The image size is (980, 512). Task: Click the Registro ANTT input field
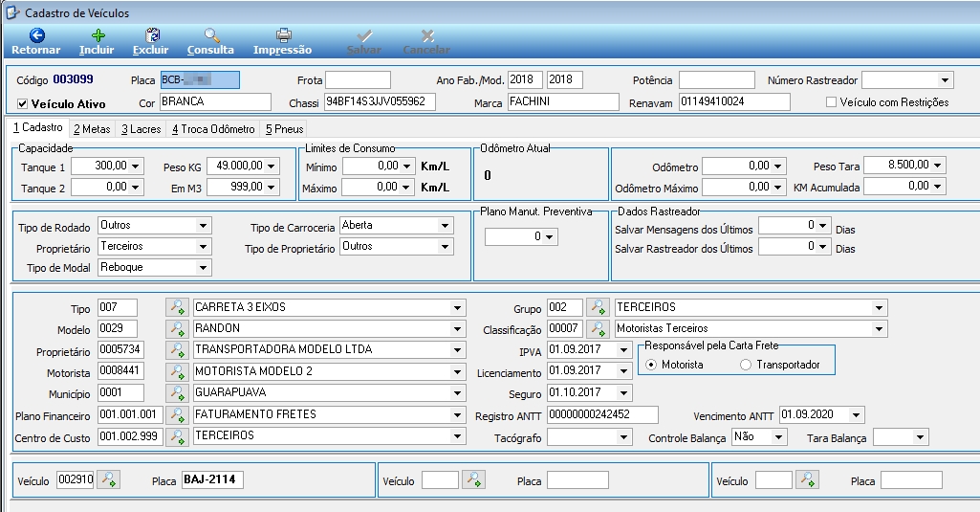pyautogui.click(x=602, y=414)
